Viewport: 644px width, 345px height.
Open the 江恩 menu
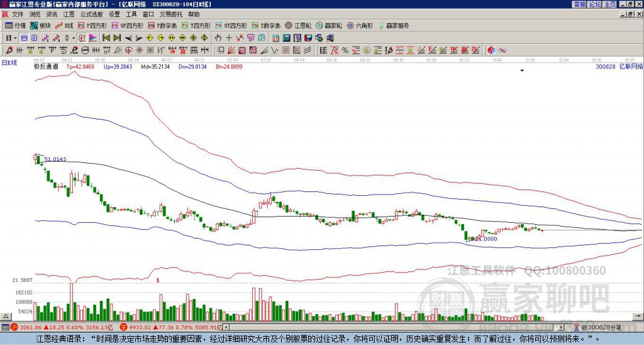coord(69,14)
